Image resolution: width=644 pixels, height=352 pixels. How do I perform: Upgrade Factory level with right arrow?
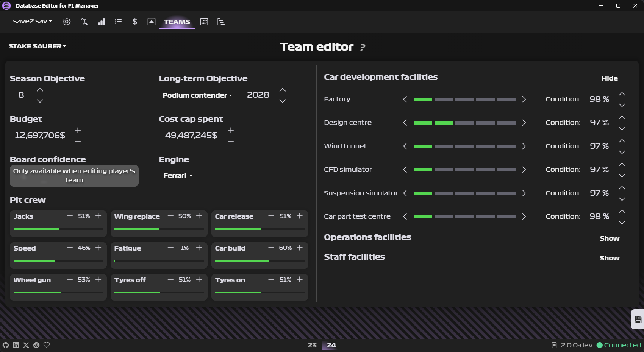point(524,99)
